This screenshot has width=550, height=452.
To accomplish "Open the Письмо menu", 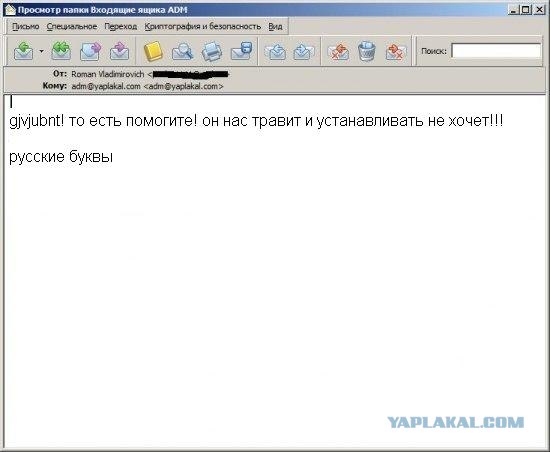I will (x=26, y=27).
